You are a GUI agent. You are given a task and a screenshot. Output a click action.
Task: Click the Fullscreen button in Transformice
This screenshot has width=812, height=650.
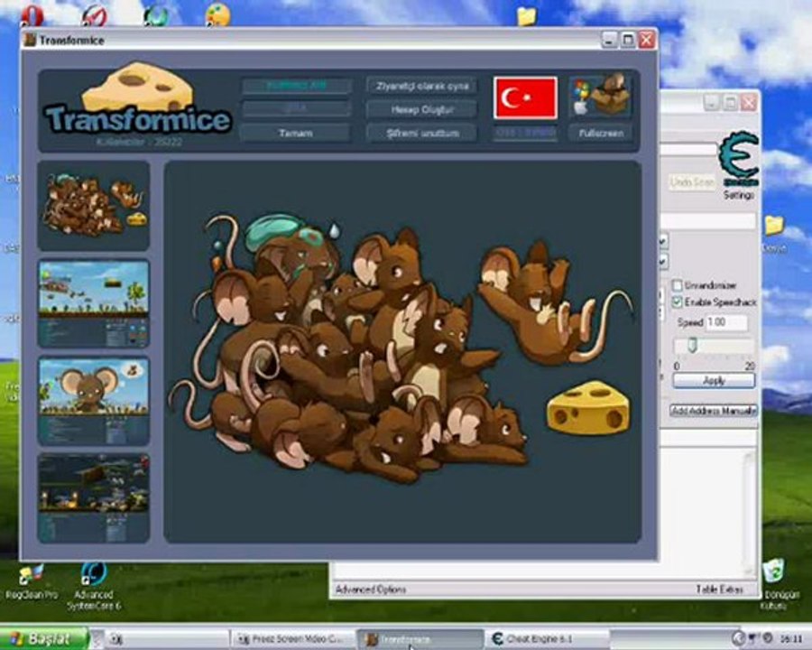click(x=601, y=134)
